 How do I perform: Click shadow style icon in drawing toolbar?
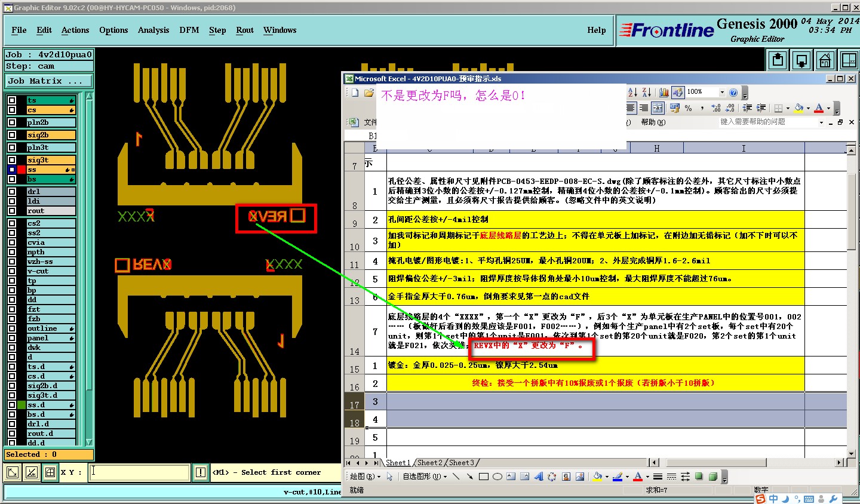(x=699, y=477)
